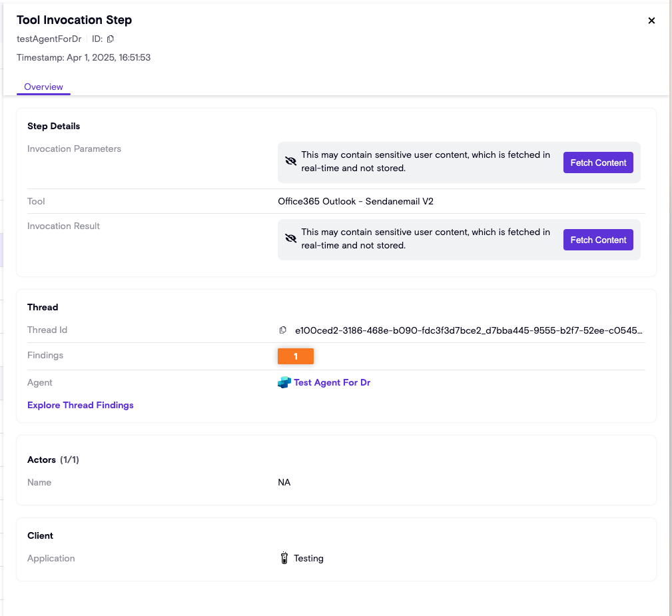Viewport: 672px width, 616px height.
Task: Click the Test Agent For Dr agent icon
Action: 284,382
